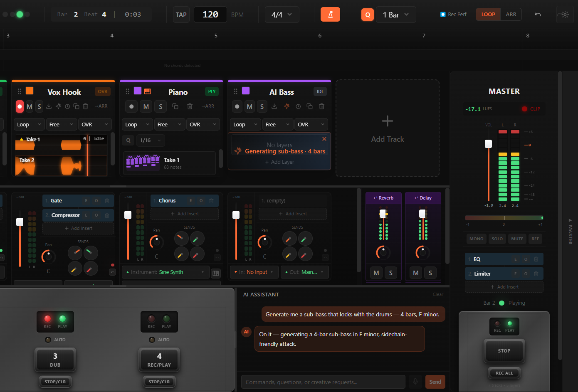Click the AI sparkle icon on Vox Hook
The image size is (578, 392).
[x=58, y=106]
